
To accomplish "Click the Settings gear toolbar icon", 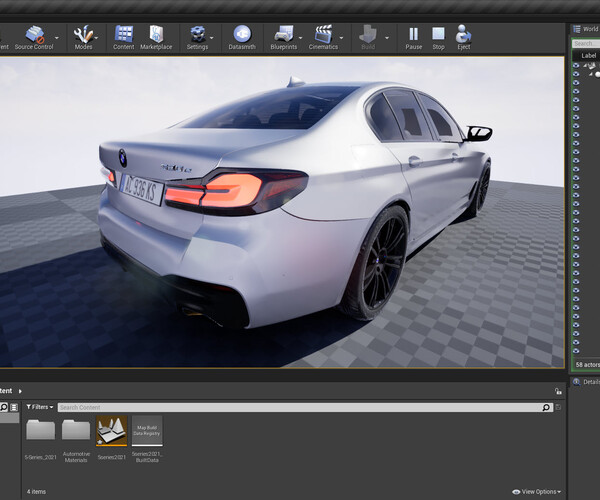I will coord(197,37).
